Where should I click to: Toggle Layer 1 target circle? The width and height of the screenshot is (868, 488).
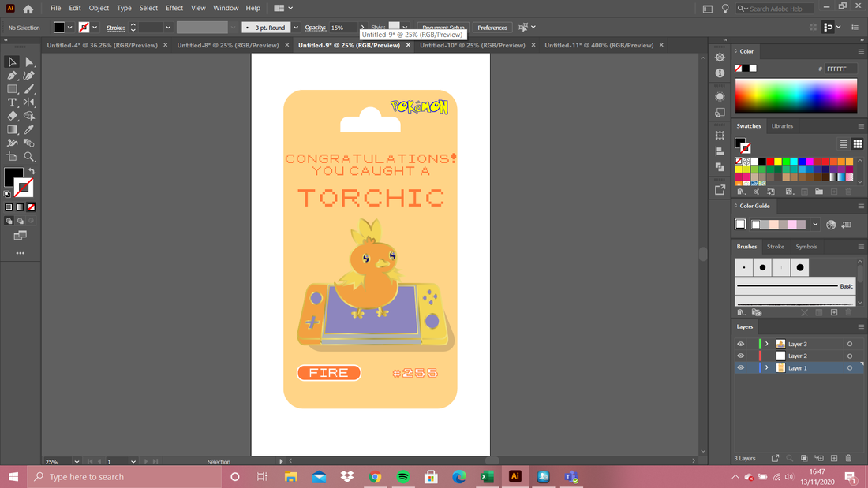[850, 368]
